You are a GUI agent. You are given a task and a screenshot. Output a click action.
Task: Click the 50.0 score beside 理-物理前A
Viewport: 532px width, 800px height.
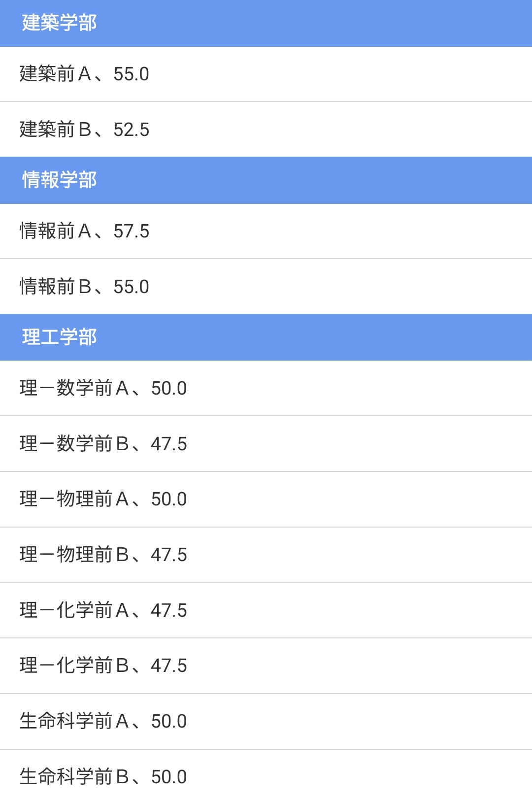[x=169, y=500]
